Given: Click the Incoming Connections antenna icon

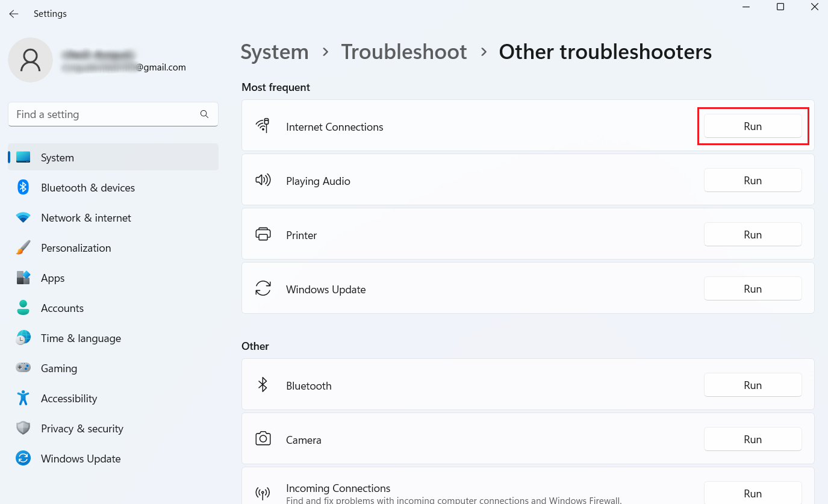Looking at the screenshot, I should (263, 493).
